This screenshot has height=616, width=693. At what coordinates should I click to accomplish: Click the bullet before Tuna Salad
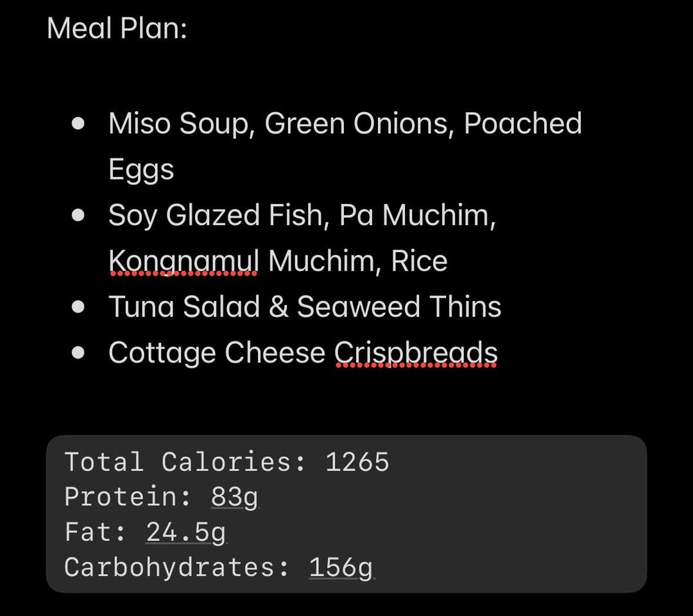(78, 307)
